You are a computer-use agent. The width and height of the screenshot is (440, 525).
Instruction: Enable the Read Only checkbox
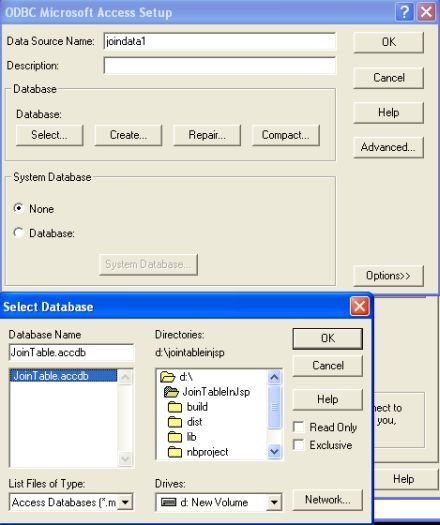tap(298, 427)
